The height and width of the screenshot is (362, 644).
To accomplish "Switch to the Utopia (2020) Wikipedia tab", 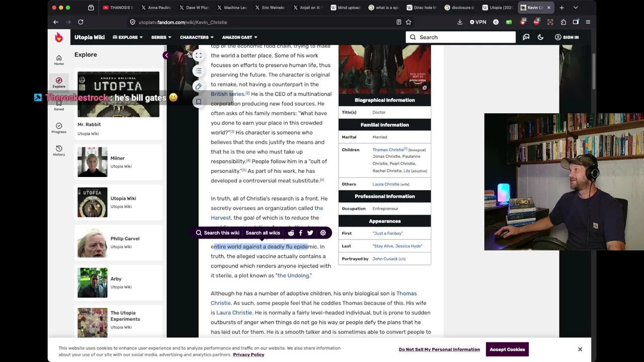I will point(498,8).
